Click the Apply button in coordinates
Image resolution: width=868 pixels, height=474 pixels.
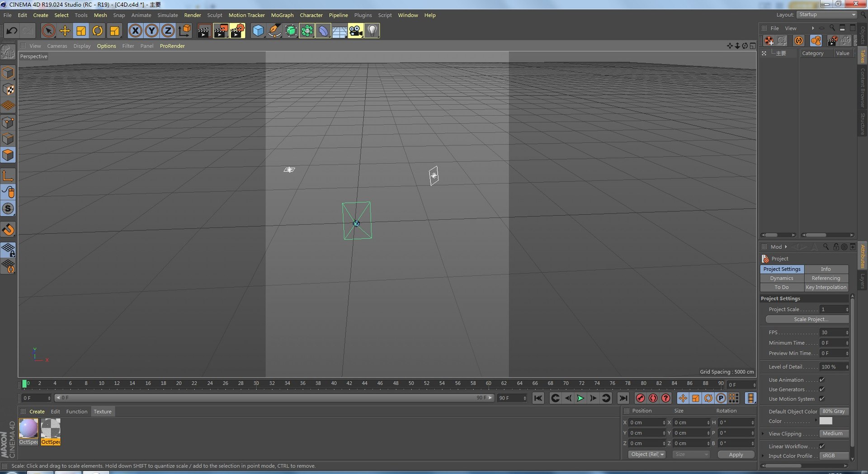[x=736, y=455]
